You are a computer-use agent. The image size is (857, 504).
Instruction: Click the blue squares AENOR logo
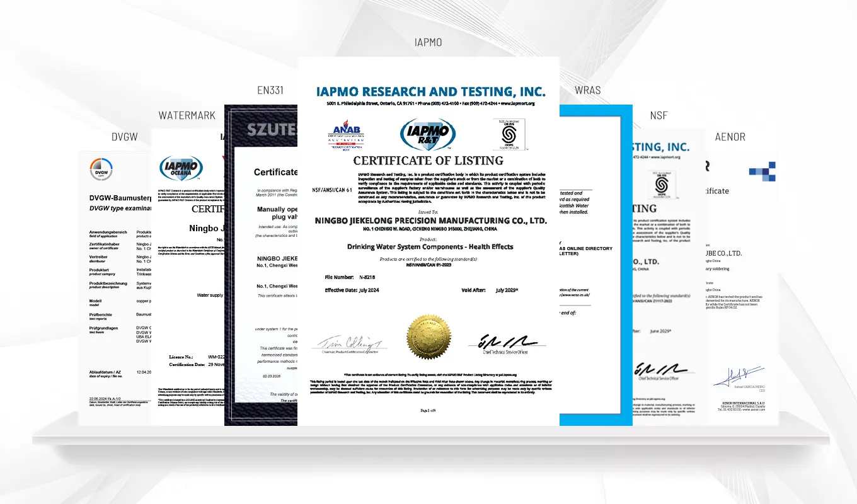pyautogui.click(x=762, y=171)
